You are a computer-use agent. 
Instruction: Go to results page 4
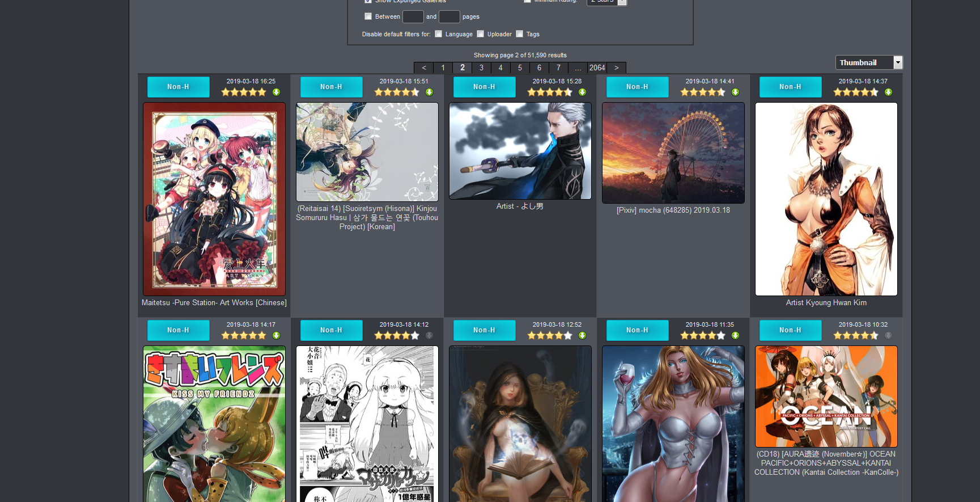pos(500,68)
